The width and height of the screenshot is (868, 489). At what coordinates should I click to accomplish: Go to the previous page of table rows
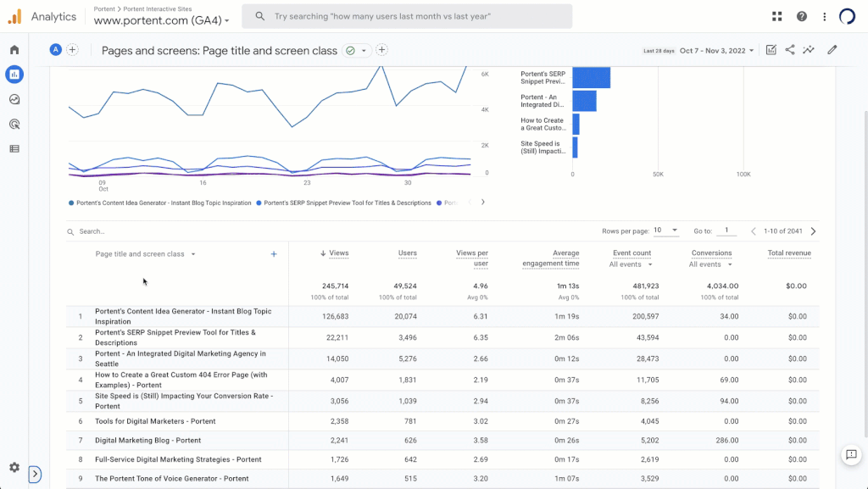point(754,231)
